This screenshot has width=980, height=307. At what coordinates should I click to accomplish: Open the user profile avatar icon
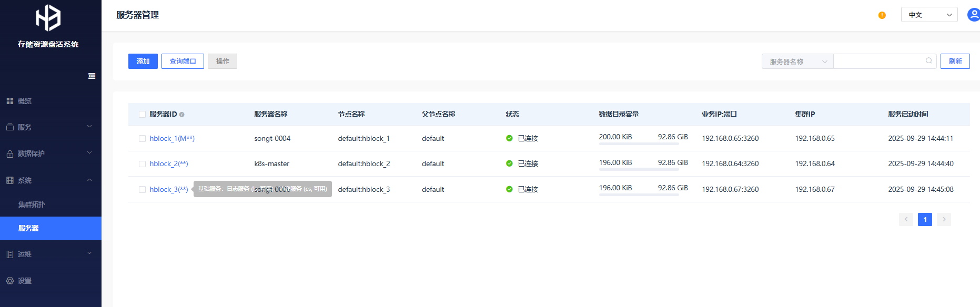pos(973,15)
